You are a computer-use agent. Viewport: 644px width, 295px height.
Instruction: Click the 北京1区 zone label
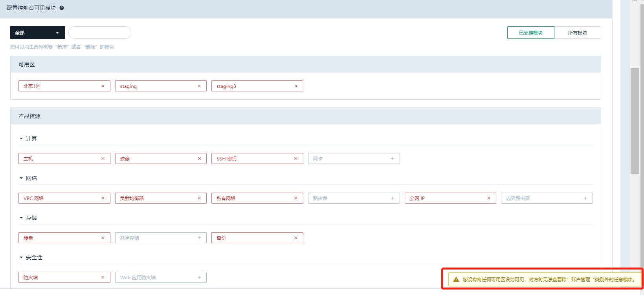coord(32,86)
